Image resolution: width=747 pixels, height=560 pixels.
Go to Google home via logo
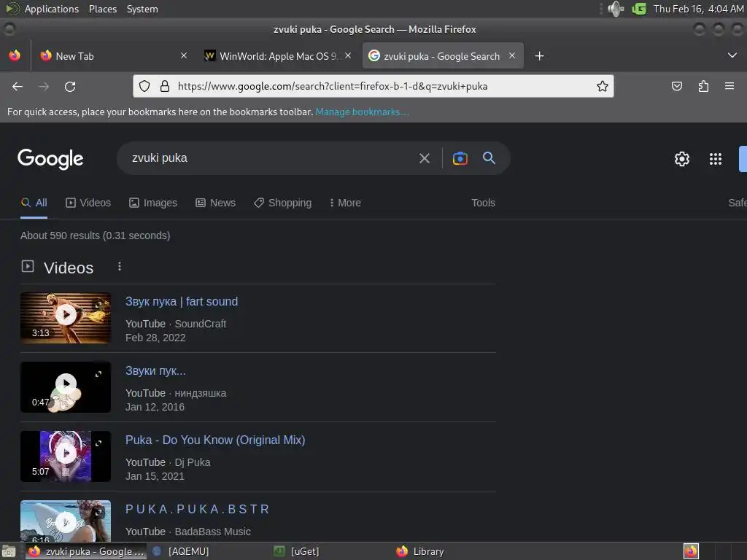[x=50, y=158]
